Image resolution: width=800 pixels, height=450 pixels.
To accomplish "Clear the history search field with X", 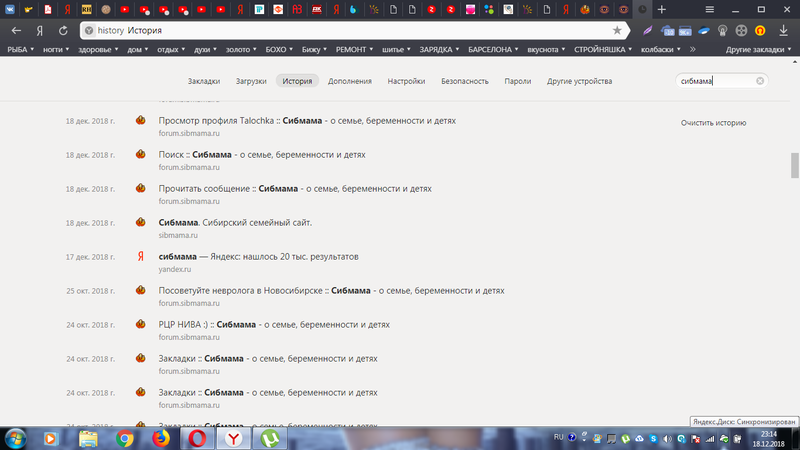I will click(760, 81).
